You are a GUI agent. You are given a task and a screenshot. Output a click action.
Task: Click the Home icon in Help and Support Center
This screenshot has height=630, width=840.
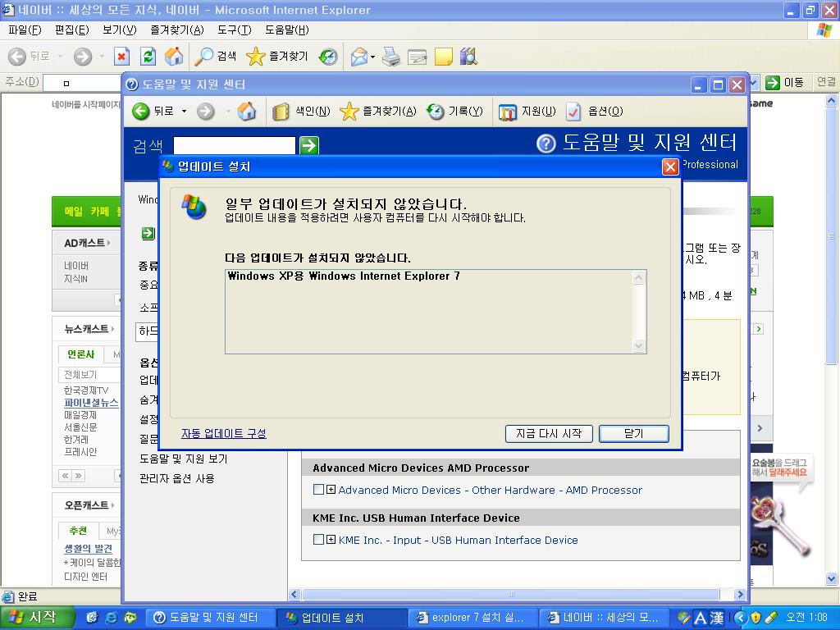(246, 111)
